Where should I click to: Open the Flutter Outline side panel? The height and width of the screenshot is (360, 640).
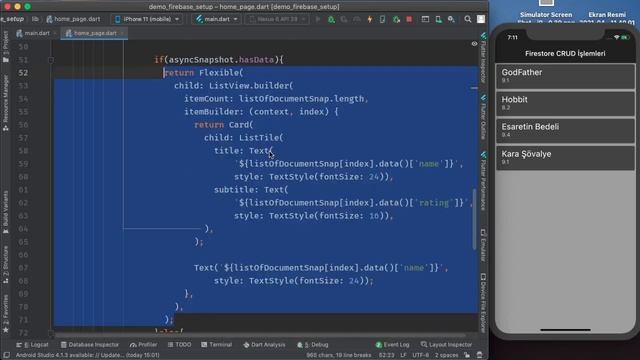[x=483, y=117]
